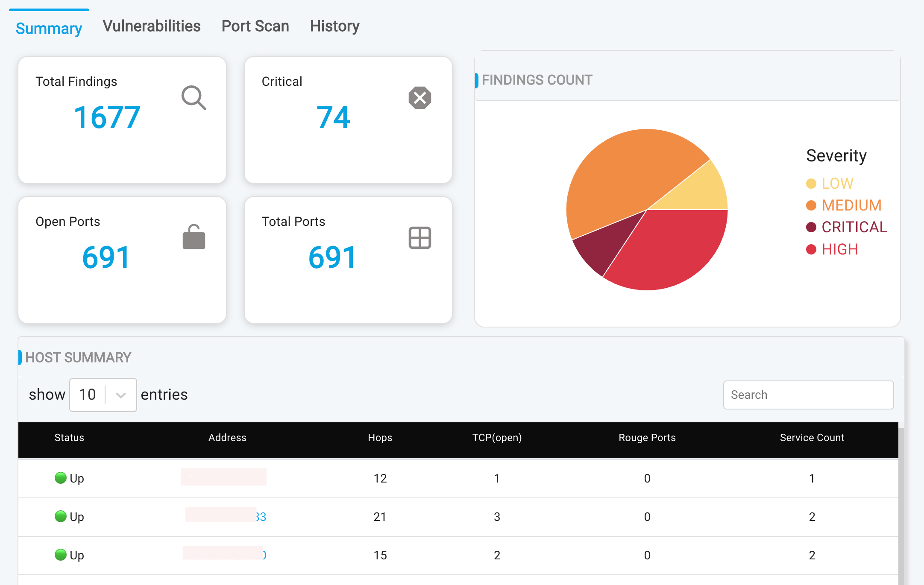Click the green status dot for 15-hop host
The width and height of the screenshot is (924, 585).
tap(61, 555)
